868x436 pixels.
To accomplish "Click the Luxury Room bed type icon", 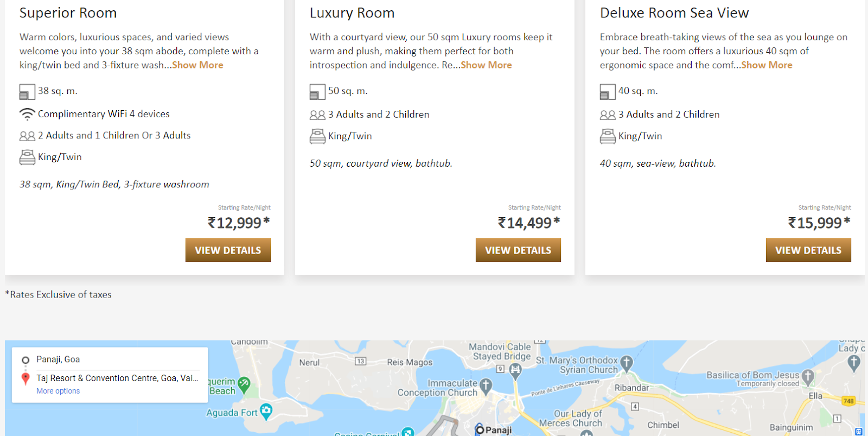I will click(317, 136).
